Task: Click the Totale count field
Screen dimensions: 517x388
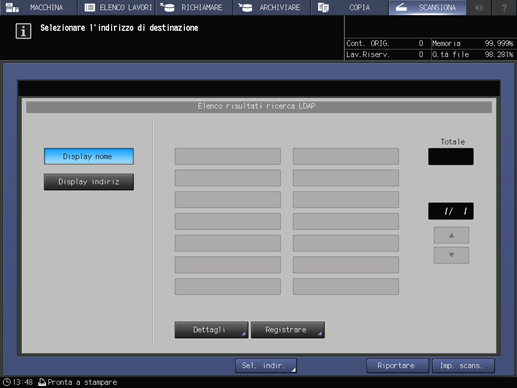Action: coord(451,157)
